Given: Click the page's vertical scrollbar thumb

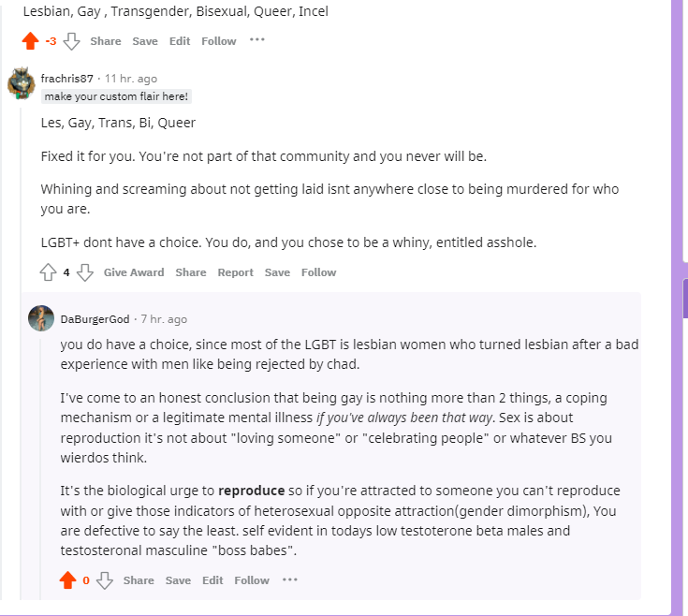Looking at the screenshot, I should coord(685,298).
